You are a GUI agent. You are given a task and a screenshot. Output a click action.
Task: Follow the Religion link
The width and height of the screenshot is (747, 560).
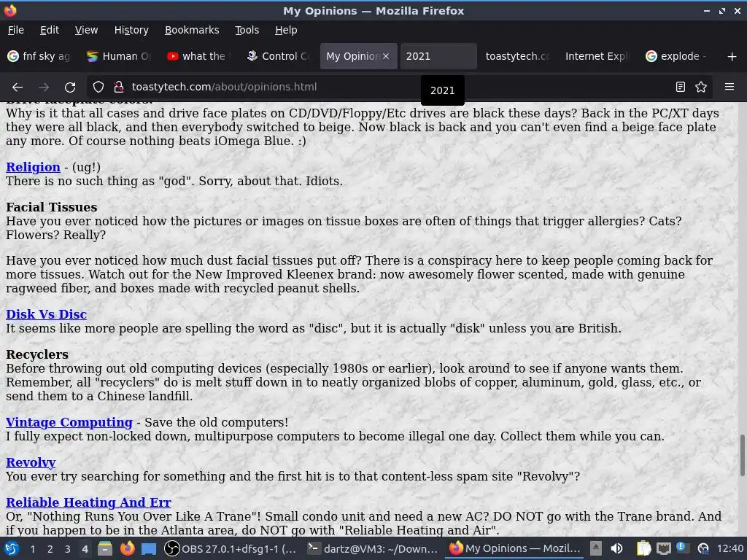[x=33, y=167]
